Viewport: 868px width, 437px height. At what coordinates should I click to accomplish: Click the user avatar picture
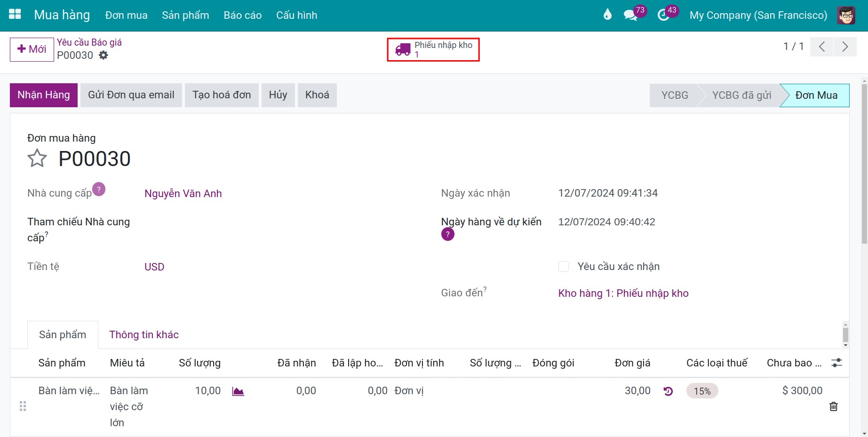[x=846, y=15]
